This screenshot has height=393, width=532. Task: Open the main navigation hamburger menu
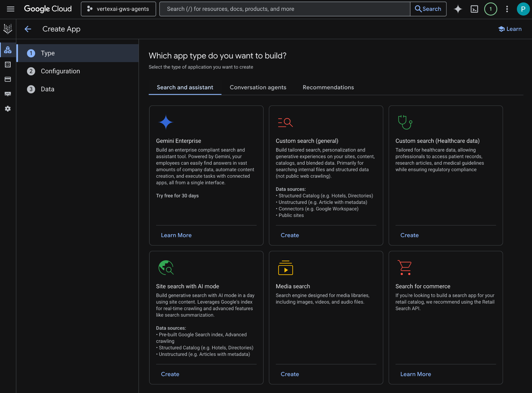pyautogui.click(x=10, y=9)
